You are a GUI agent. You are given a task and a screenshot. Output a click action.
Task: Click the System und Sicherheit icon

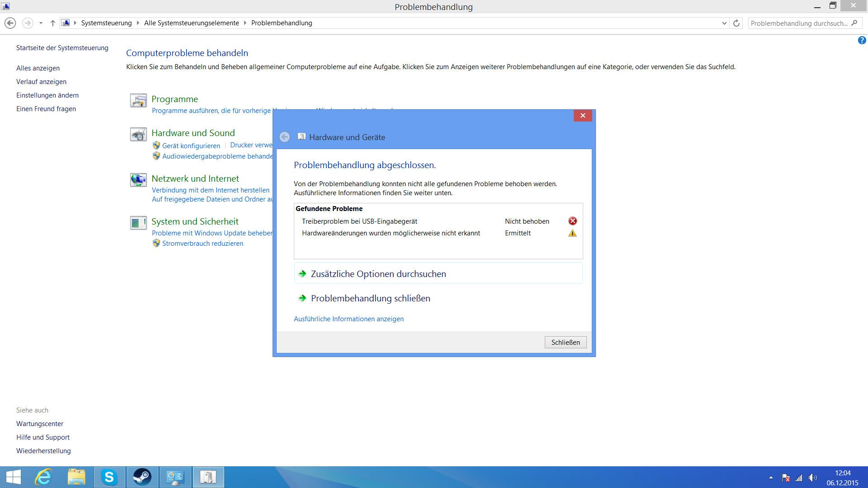(138, 223)
